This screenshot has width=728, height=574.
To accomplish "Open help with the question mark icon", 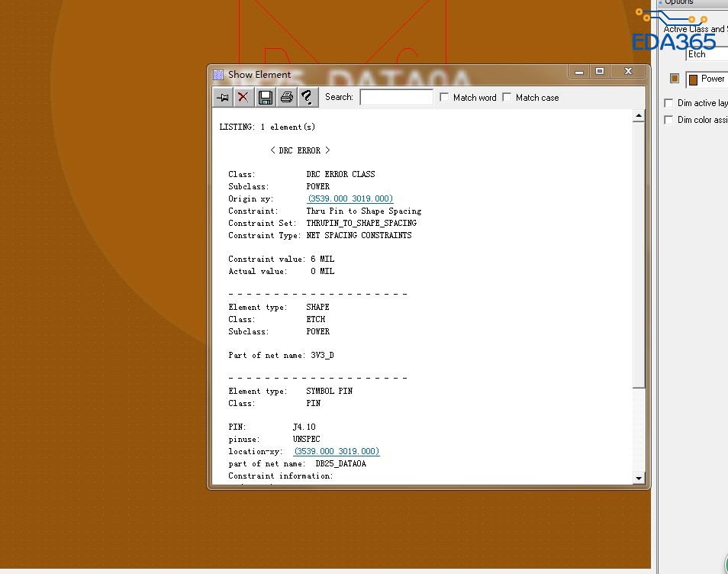I will [307, 97].
